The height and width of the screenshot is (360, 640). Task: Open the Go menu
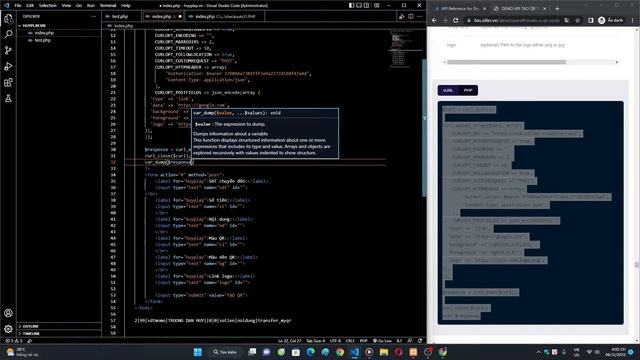coord(79,6)
